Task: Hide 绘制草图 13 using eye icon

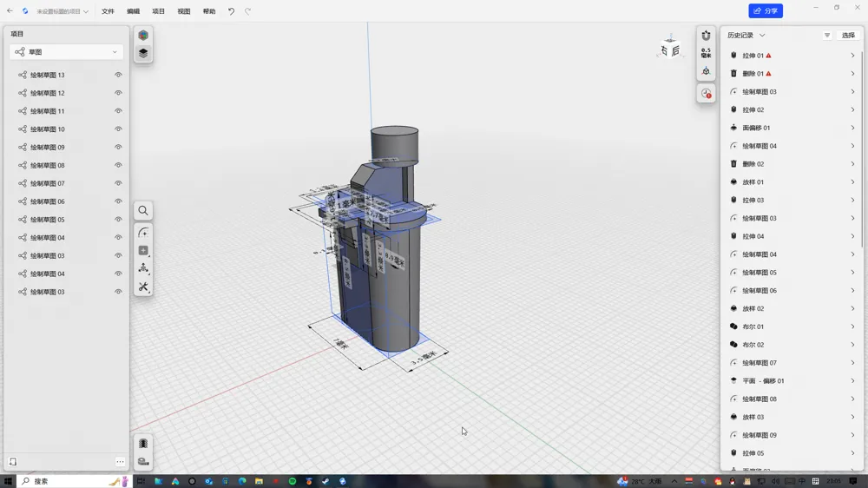Action: [118, 75]
